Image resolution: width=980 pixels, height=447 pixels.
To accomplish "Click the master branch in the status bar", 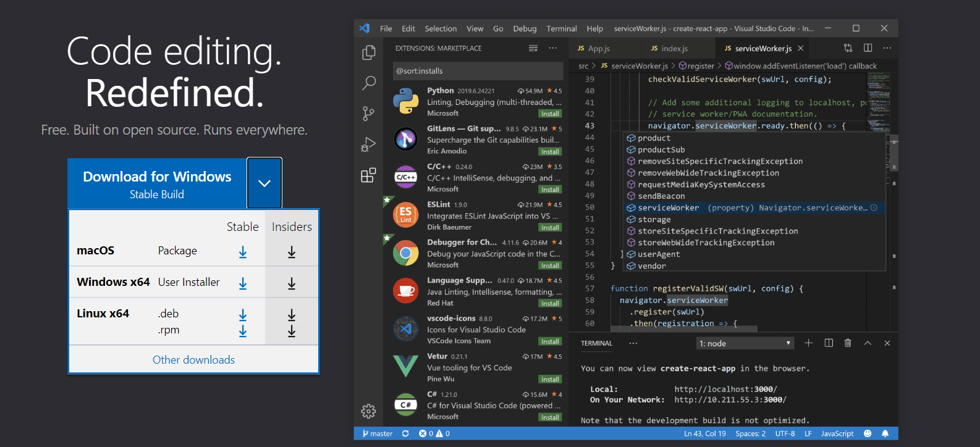I will tap(378, 433).
